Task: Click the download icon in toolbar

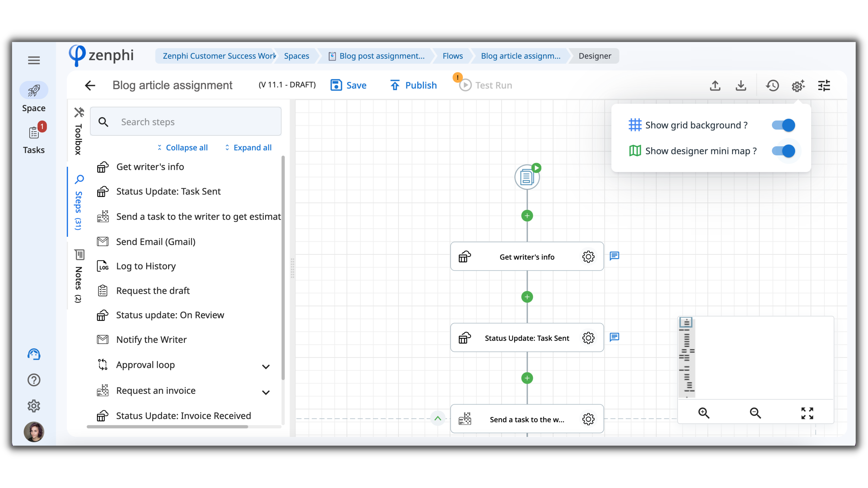Action: coord(741,86)
